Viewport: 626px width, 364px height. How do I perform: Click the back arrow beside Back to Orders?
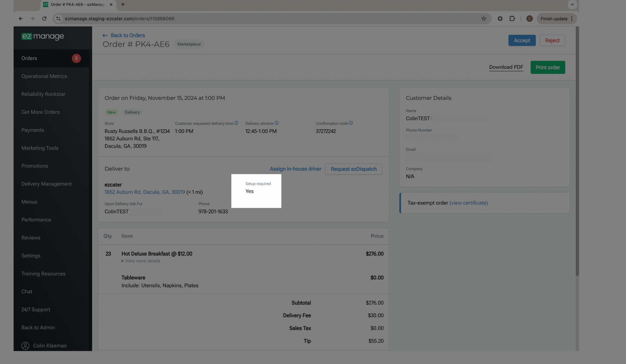[x=105, y=35]
